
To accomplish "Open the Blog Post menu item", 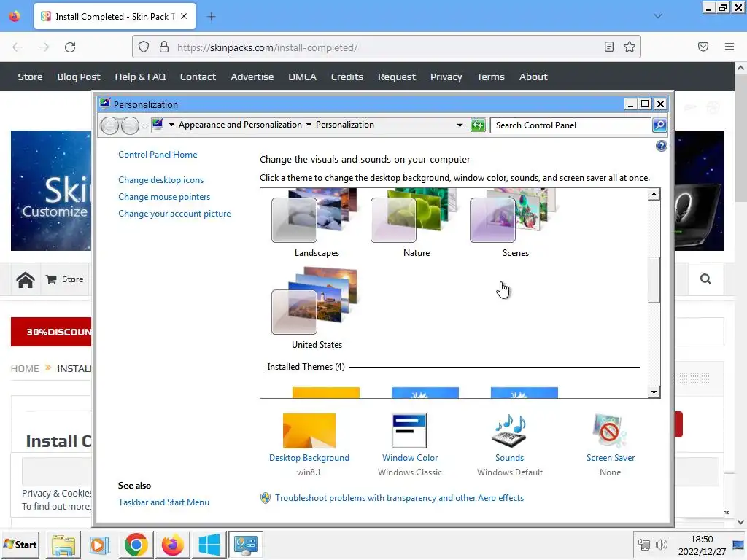I will (79, 77).
